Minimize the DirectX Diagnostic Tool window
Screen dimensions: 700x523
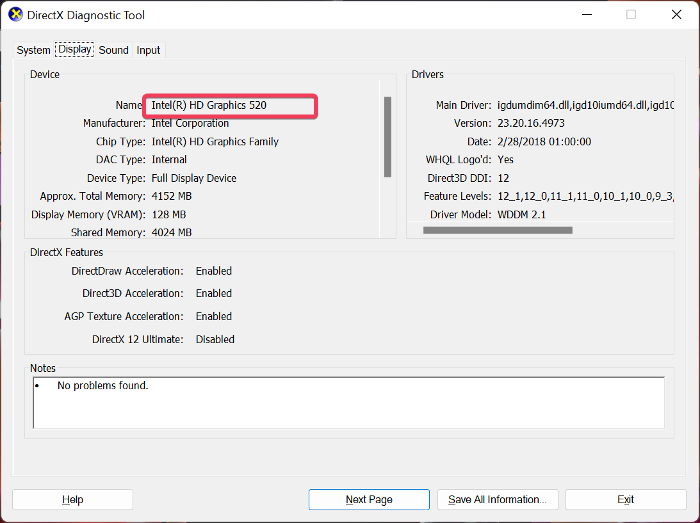(586, 15)
